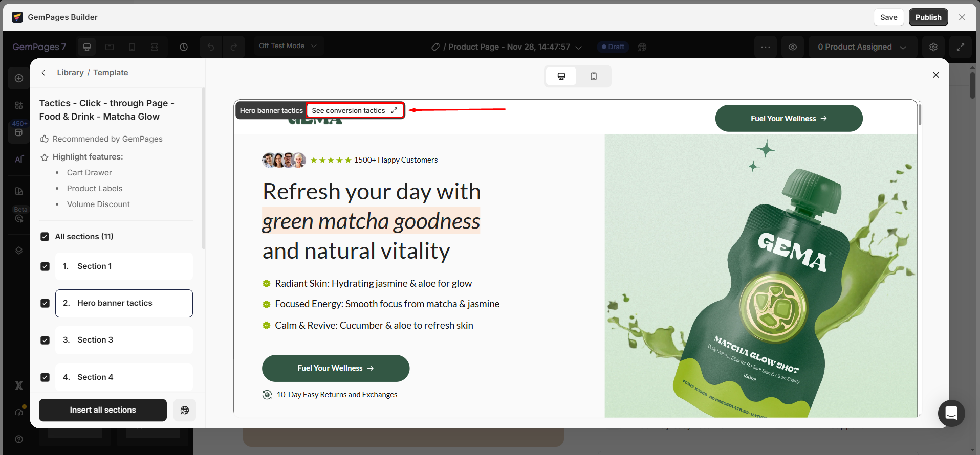Uncheck the Hero banner tactics checkbox
Image resolution: width=980 pixels, height=455 pixels.
pyautogui.click(x=45, y=303)
